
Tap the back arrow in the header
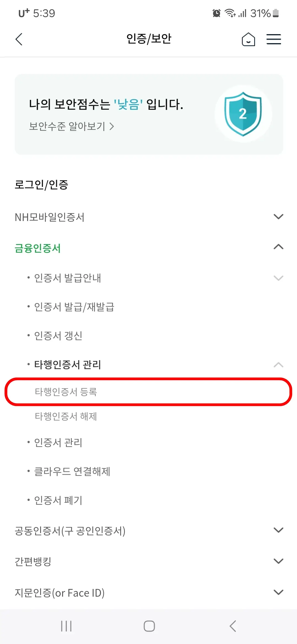(19, 39)
